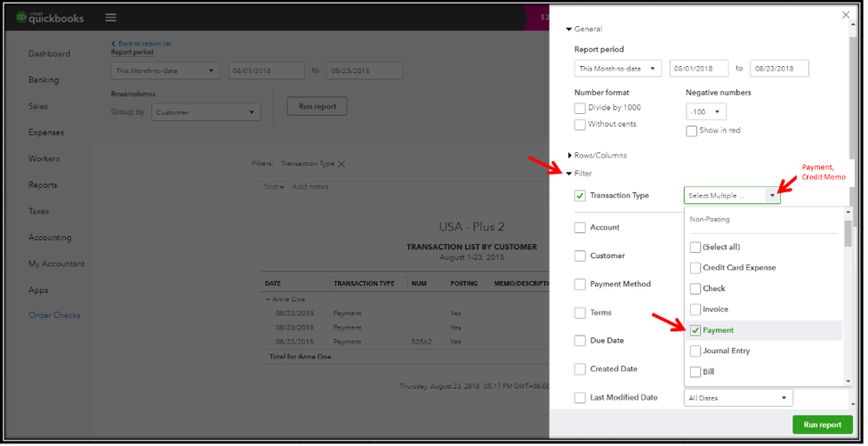Click the green Run report button

(822, 425)
